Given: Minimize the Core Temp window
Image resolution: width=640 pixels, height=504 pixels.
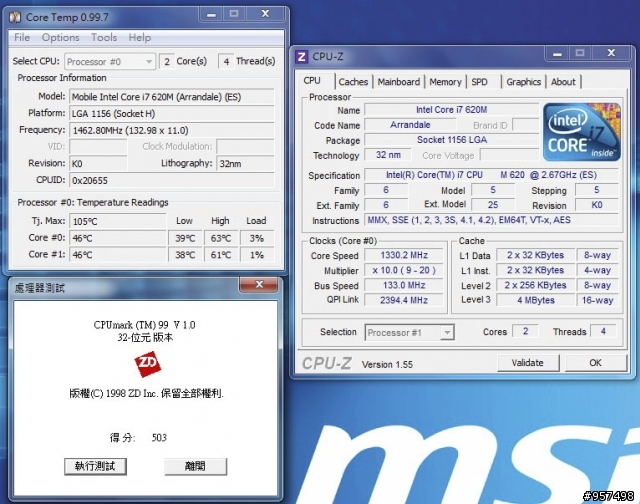Looking at the screenshot, I should point(211,14).
